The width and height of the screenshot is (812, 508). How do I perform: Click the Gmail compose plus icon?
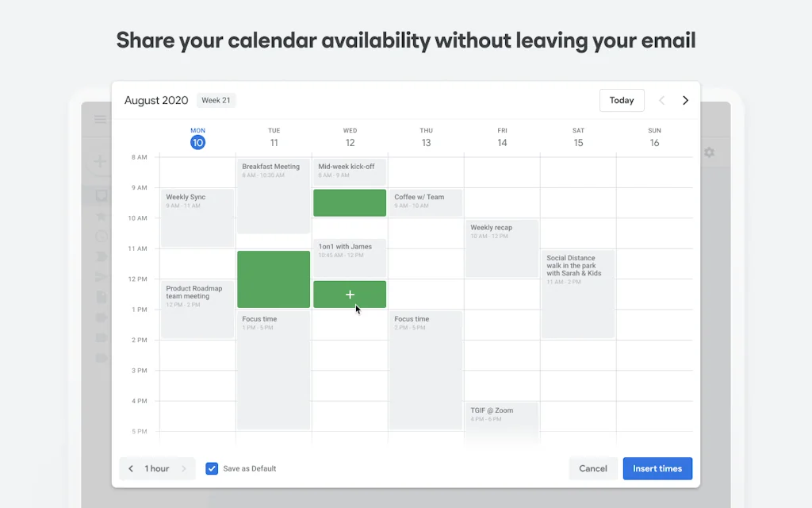click(x=100, y=162)
